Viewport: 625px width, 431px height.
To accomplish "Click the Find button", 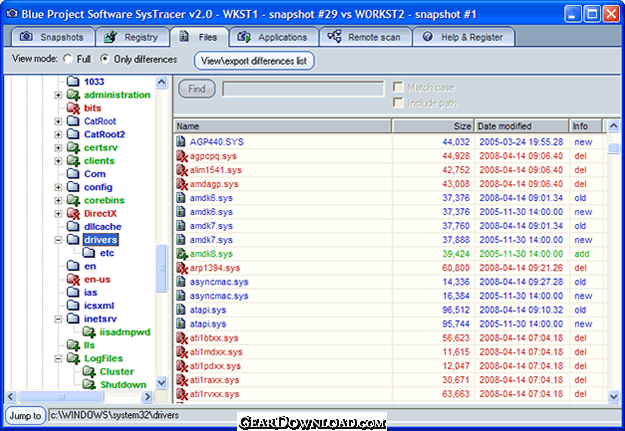I will pos(197,89).
